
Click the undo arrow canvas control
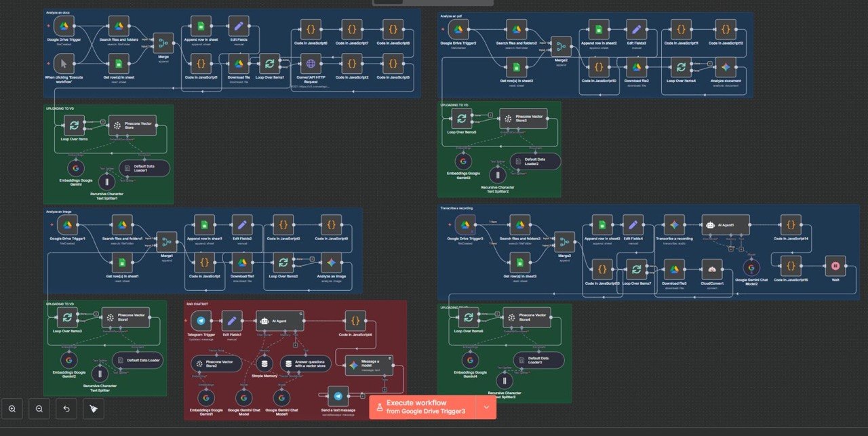coord(66,408)
